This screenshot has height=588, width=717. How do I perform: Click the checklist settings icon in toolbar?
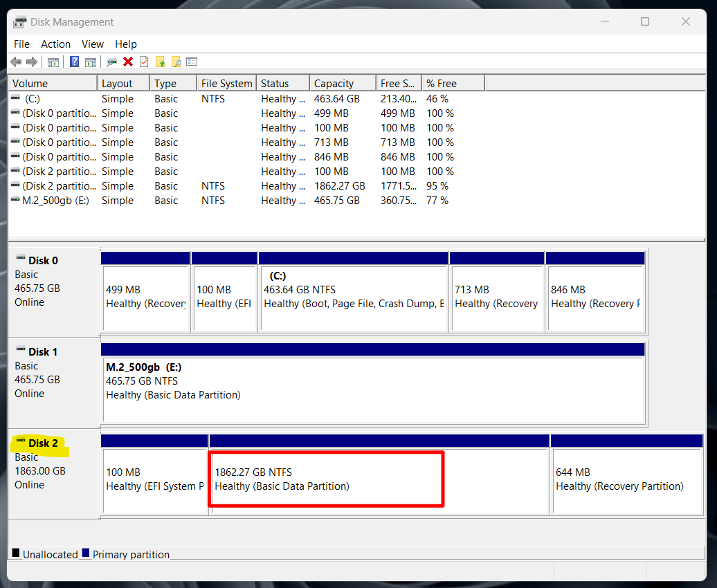point(192,62)
